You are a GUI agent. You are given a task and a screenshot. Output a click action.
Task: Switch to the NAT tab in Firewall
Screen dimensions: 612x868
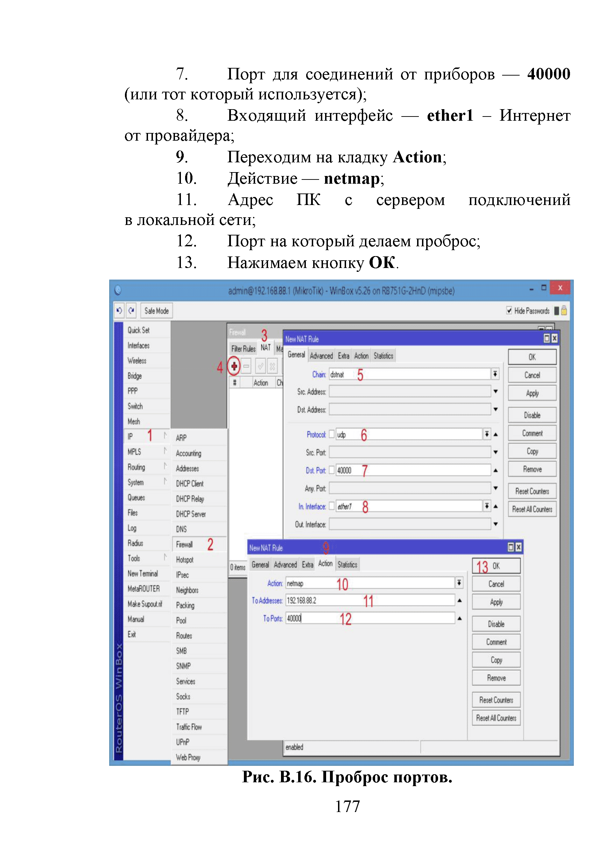pyautogui.click(x=265, y=348)
